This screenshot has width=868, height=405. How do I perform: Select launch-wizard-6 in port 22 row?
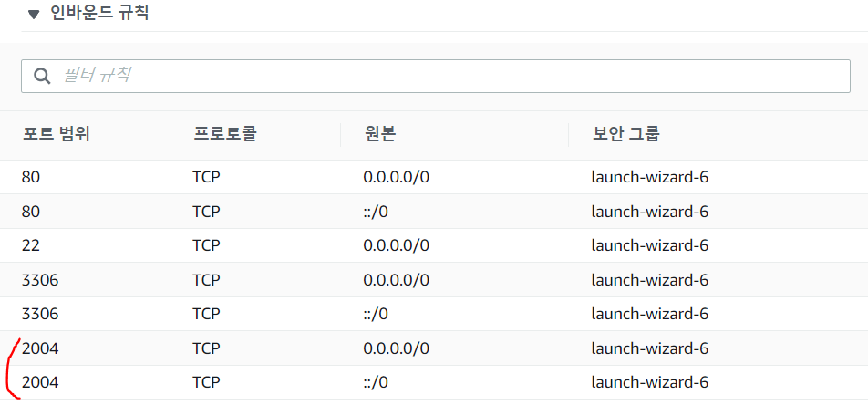[650, 245]
